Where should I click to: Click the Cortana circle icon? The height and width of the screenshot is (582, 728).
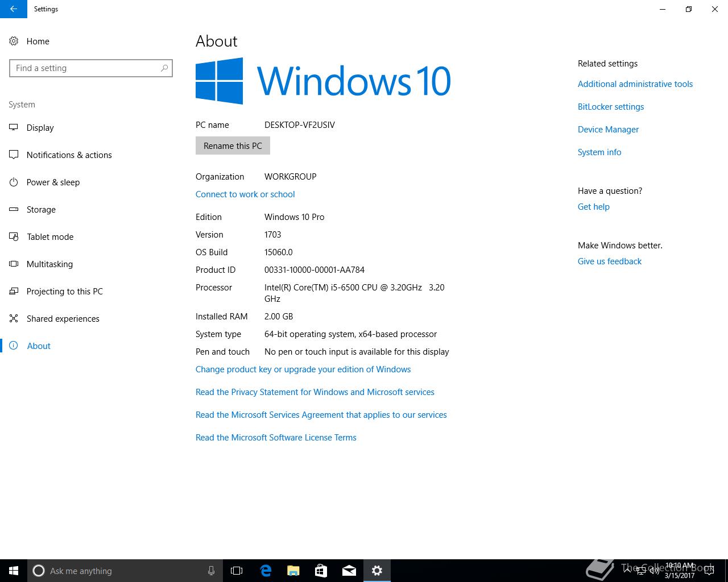click(39, 571)
